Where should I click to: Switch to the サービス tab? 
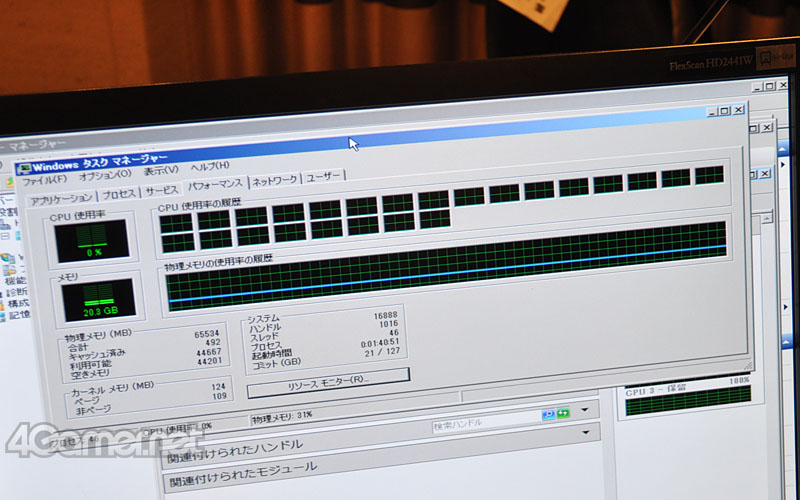tap(162, 190)
